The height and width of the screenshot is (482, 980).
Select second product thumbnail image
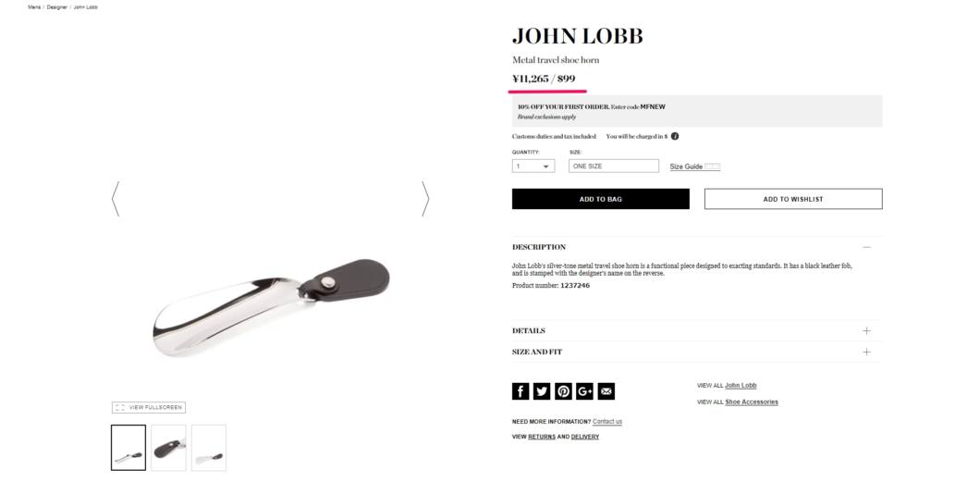click(x=169, y=448)
